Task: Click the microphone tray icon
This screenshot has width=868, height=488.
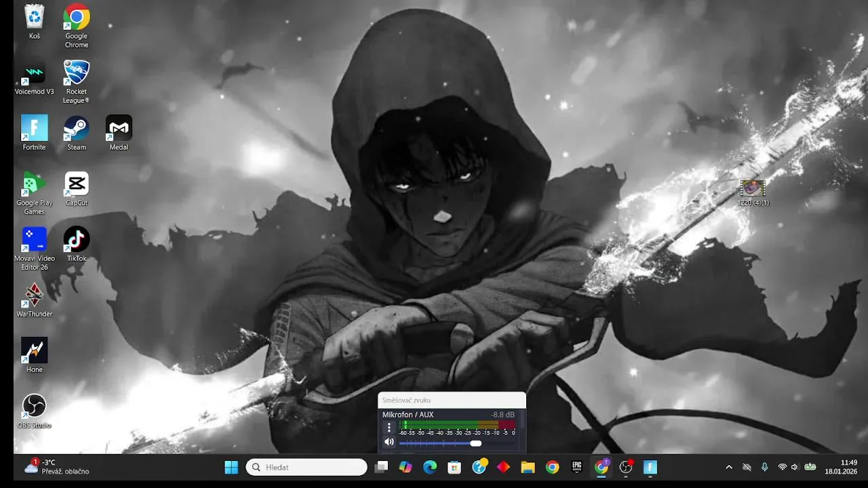Action: (764, 467)
